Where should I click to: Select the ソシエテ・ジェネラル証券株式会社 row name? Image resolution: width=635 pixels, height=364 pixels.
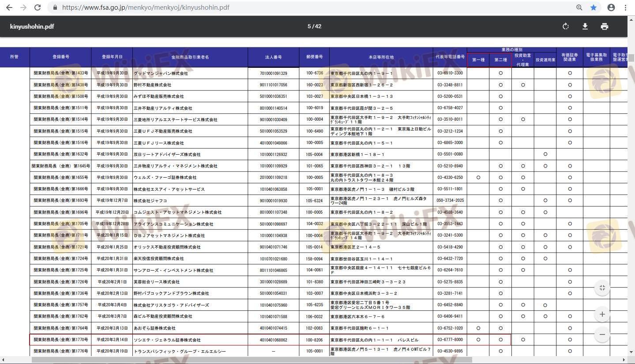pos(167,340)
